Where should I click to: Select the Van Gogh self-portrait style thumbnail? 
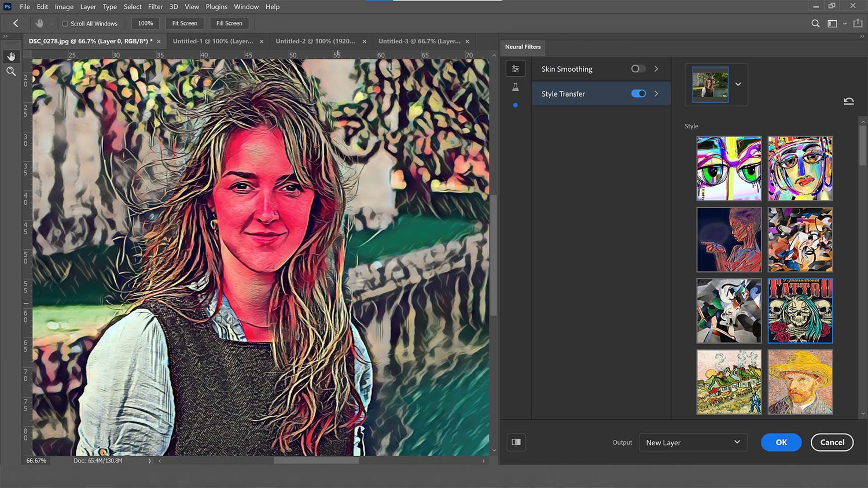(x=800, y=382)
